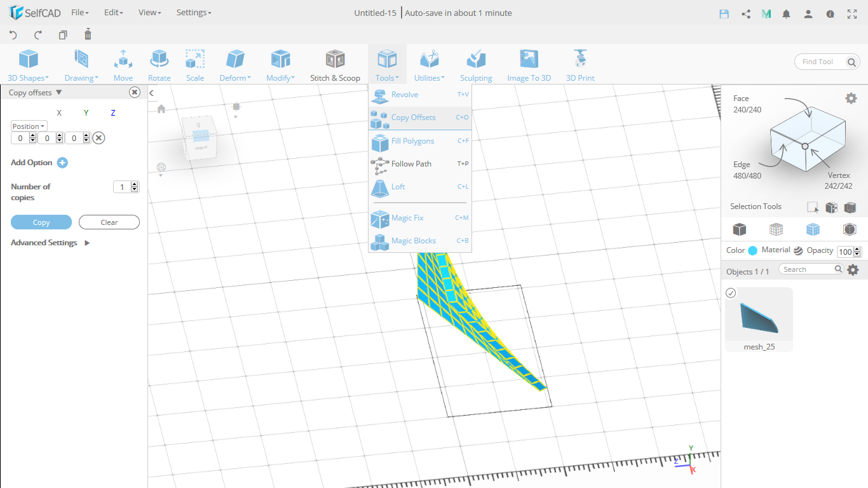Click the Undo arrow icon
This screenshot has height=488, width=868.
13,35
